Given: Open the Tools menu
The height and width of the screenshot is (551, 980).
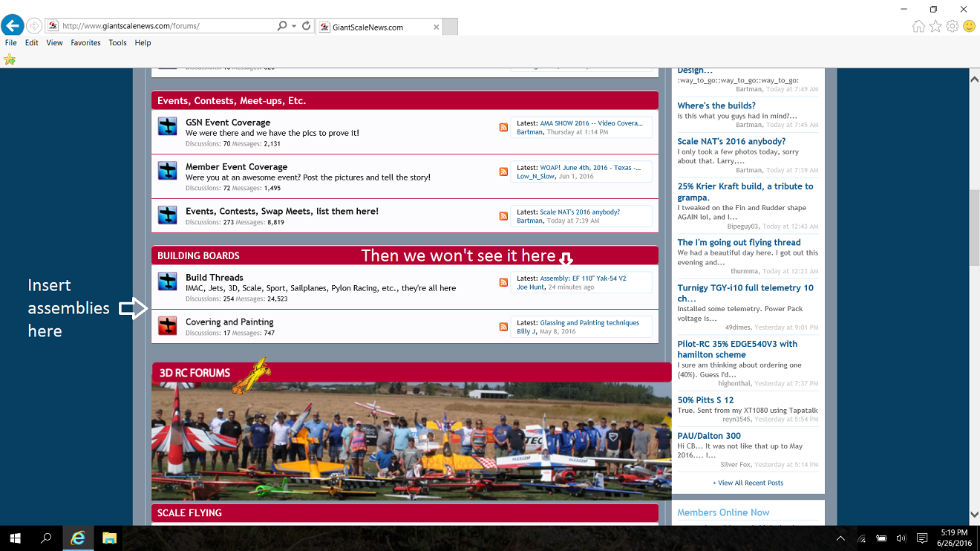Looking at the screenshot, I should 117,43.
